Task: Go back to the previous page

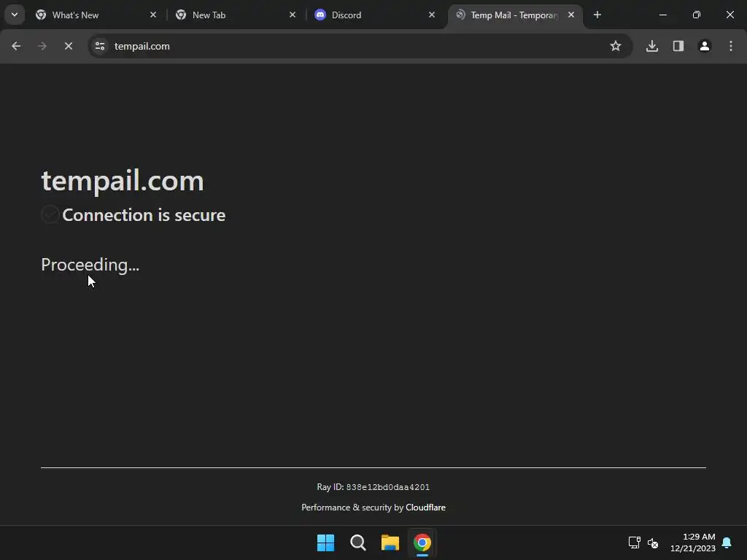Action: [16, 46]
